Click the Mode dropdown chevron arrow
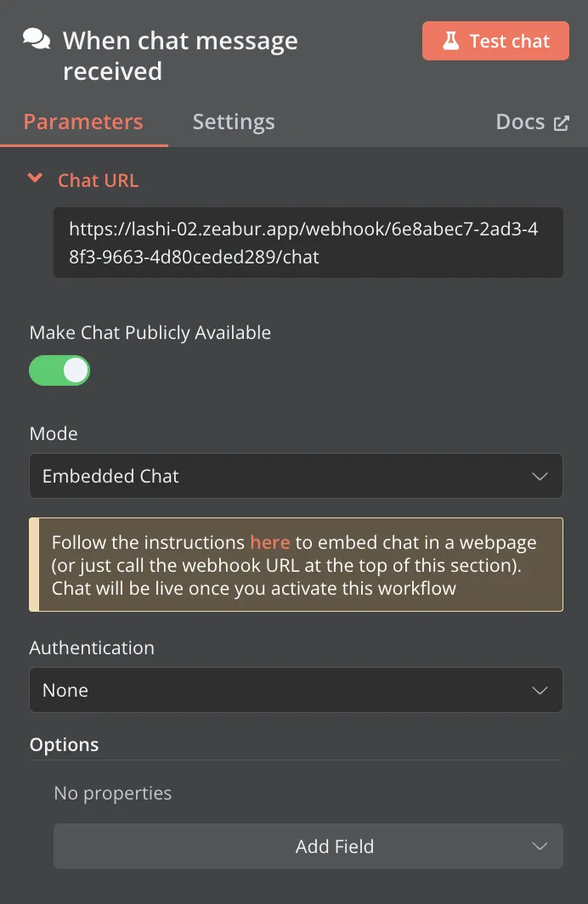Image resolution: width=588 pixels, height=904 pixels. point(540,476)
